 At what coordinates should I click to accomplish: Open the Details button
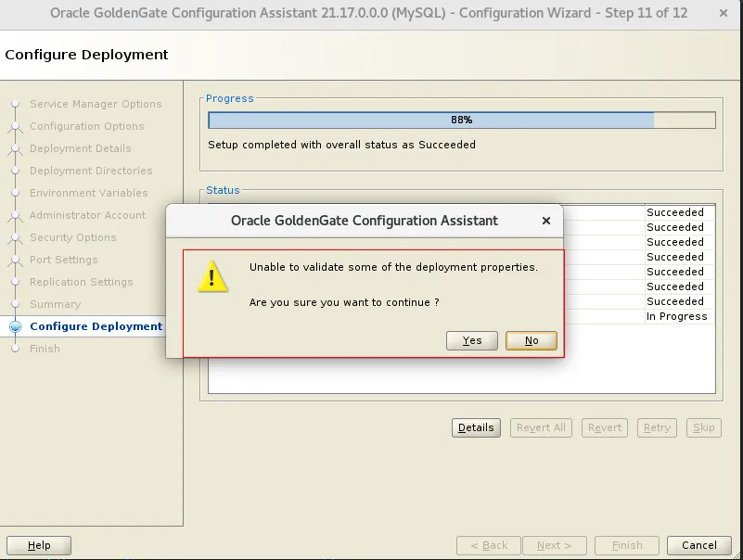coord(476,427)
